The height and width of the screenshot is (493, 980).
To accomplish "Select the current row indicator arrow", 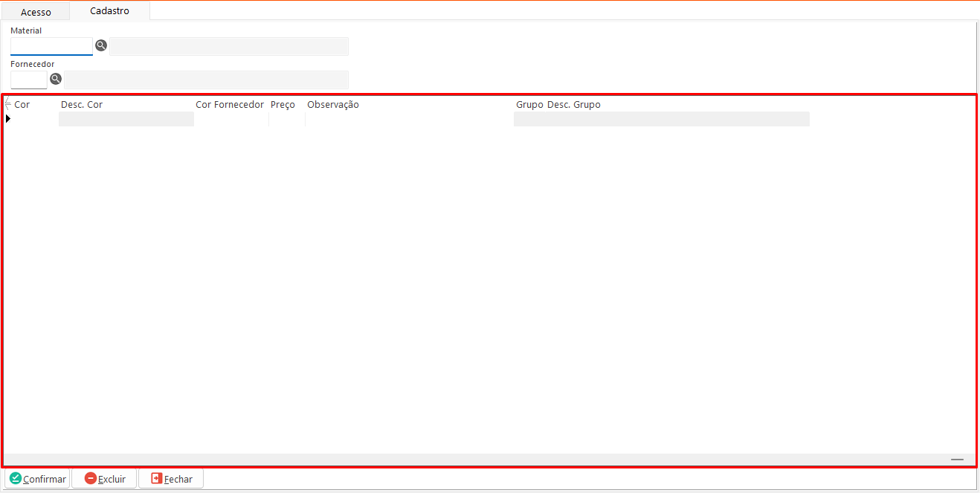I will point(8,119).
